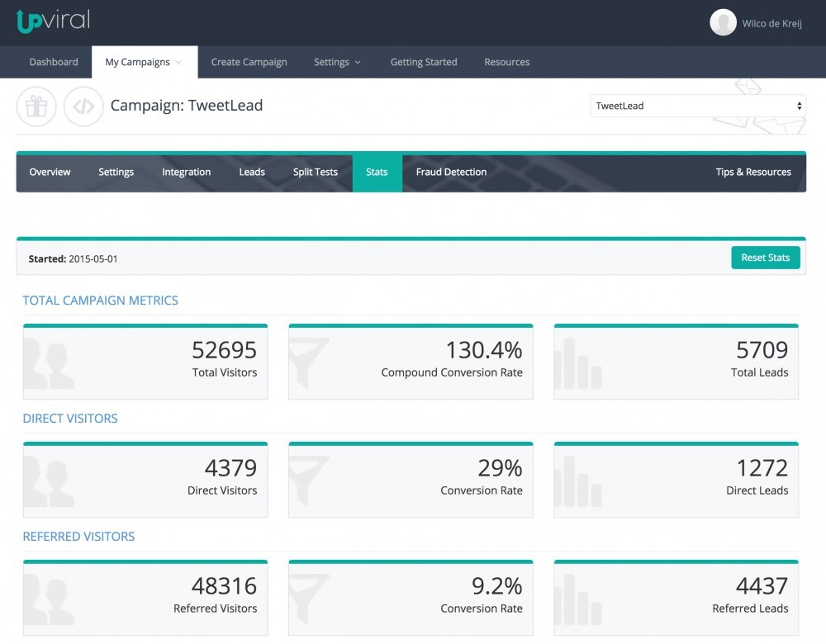Switch to the Split Tests tab

point(315,173)
